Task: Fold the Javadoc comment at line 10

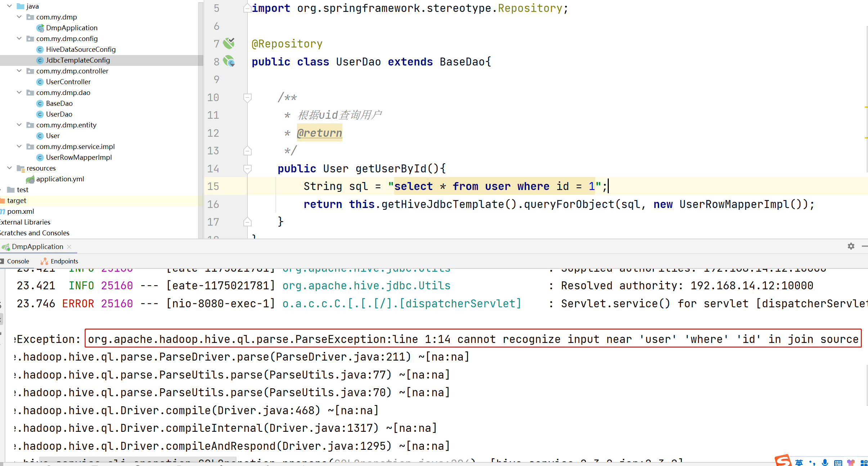Action: click(247, 98)
